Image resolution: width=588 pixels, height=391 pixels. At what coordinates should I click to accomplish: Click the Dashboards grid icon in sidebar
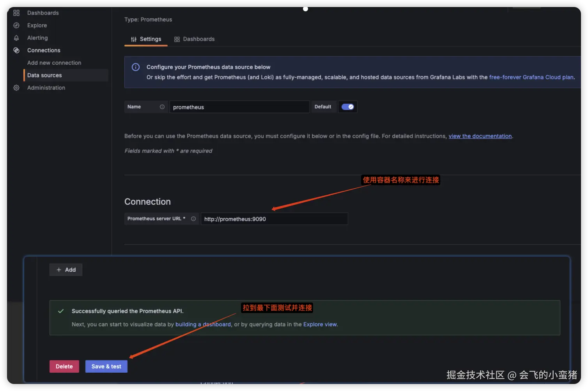tap(16, 13)
